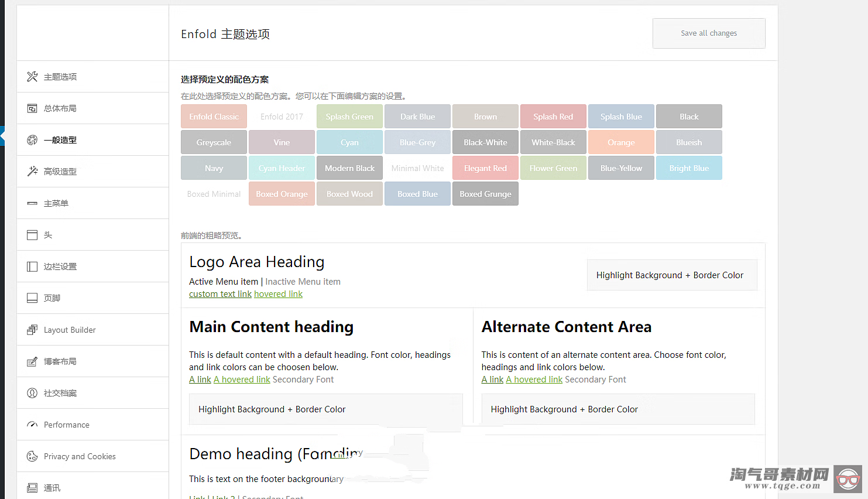Click the header window icon beside 头
Image resolution: width=868 pixels, height=499 pixels.
click(x=32, y=235)
